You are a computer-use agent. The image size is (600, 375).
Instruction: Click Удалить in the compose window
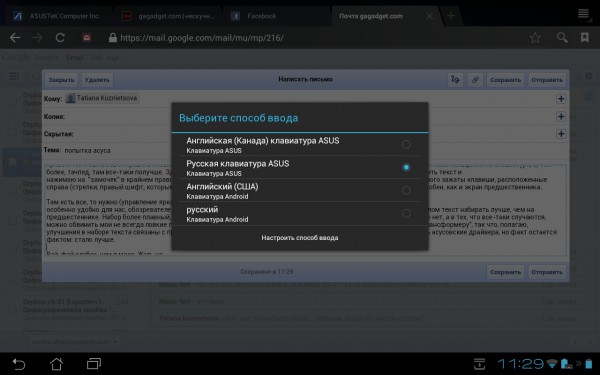click(97, 80)
